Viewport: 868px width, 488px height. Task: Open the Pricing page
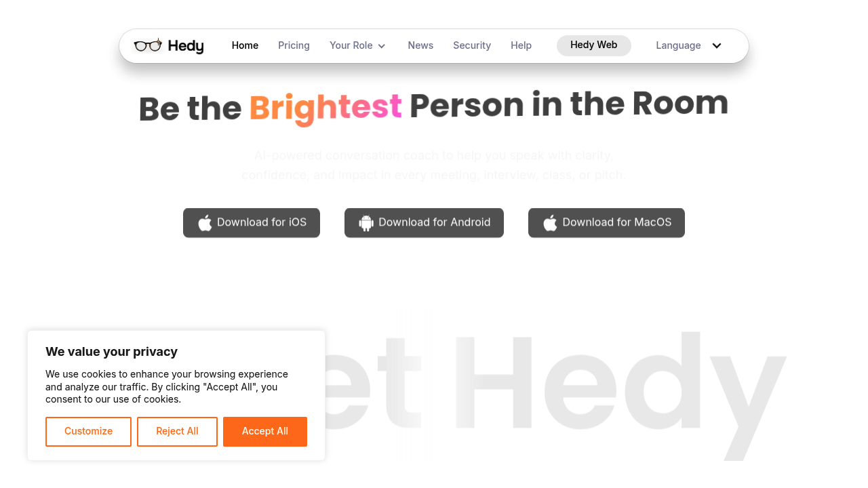pos(294,45)
